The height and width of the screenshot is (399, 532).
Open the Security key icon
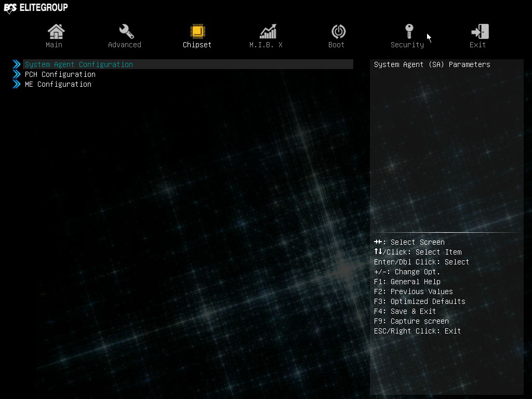pyautogui.click(x=409, y=32)
